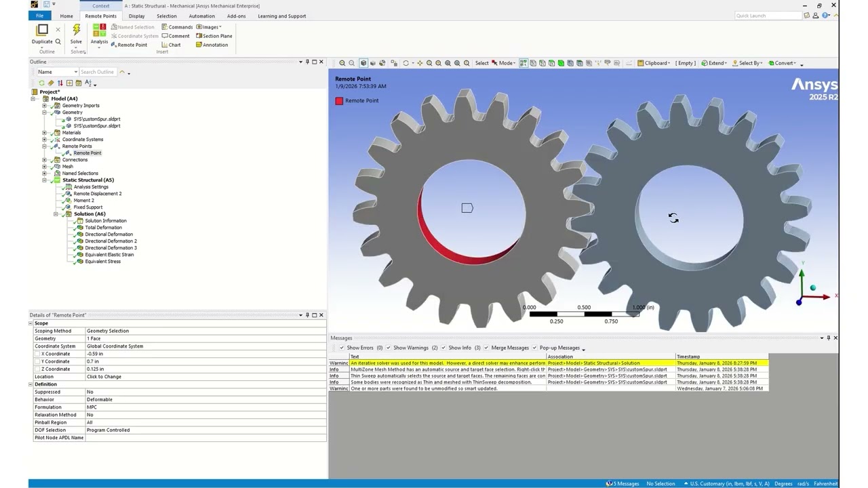Click the Select tool in graphics toolbar
The height and width of the screenshot is (488, 868).
[x=481, y=63]
